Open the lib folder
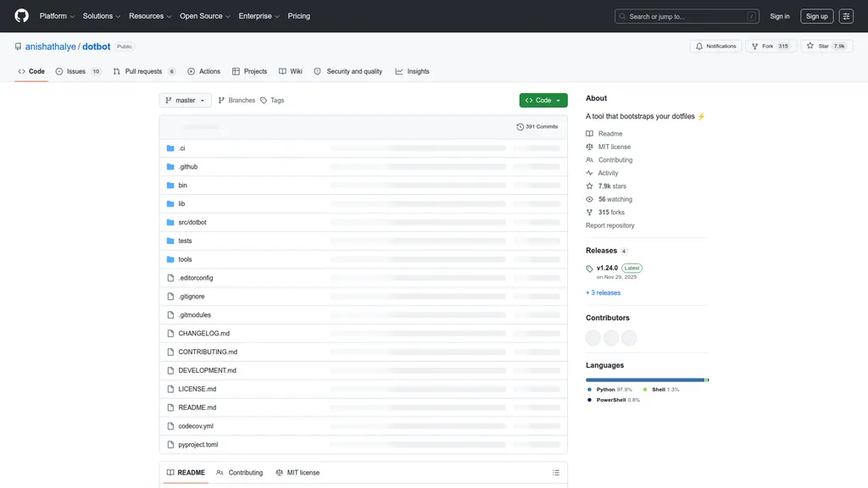868x488 pixels. [x=181, y=203]
